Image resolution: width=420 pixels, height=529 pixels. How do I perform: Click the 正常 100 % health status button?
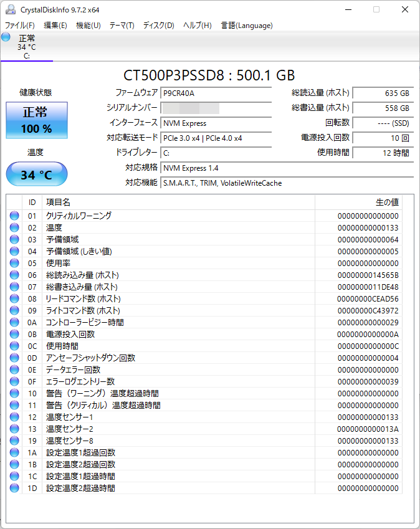click(37, 121)
